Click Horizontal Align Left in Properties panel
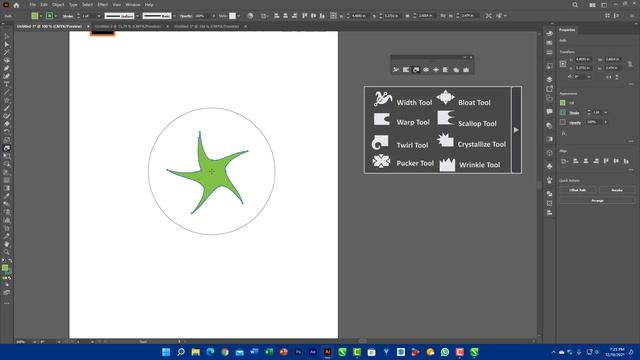This screenshot has height=360, width=640. tap(576, 161)
